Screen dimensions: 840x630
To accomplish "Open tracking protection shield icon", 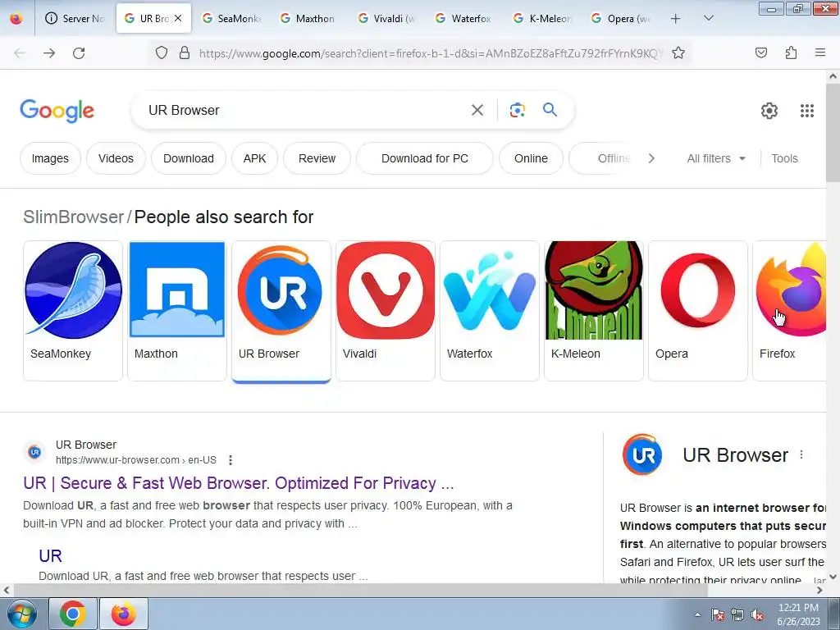I will click(162, 52).
